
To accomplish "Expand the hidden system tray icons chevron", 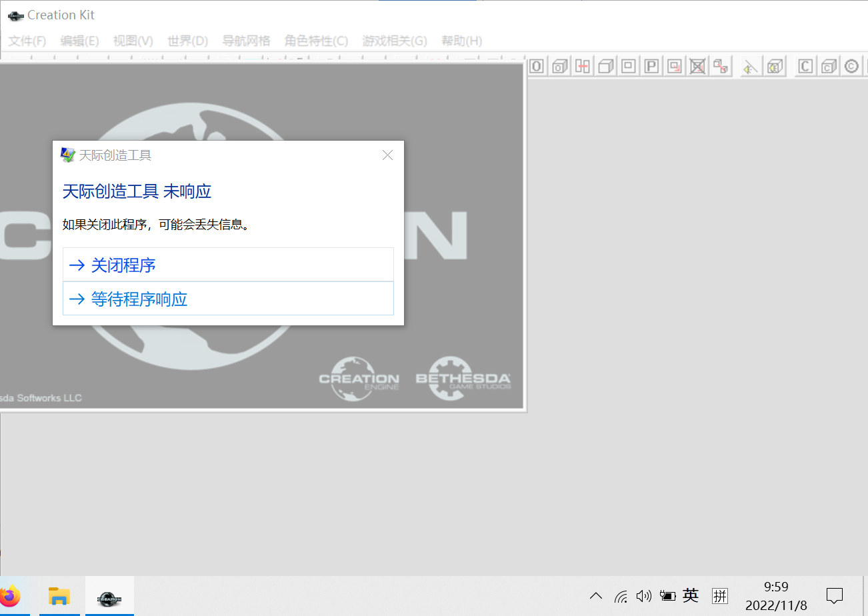I will (596, 596).
